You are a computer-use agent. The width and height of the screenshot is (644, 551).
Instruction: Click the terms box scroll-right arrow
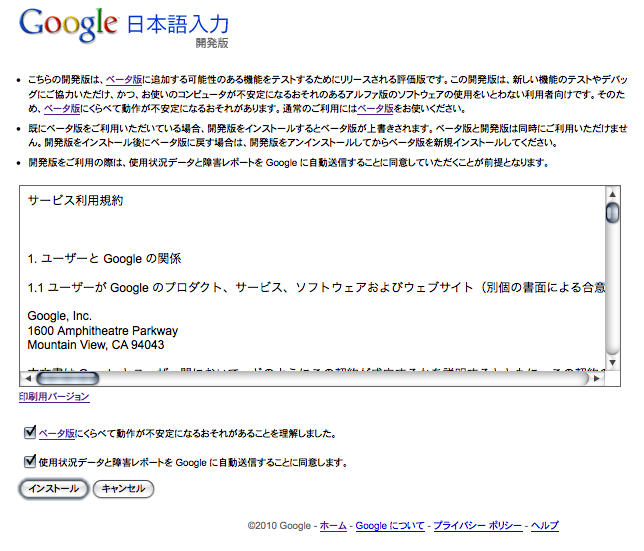coord(597,378)
